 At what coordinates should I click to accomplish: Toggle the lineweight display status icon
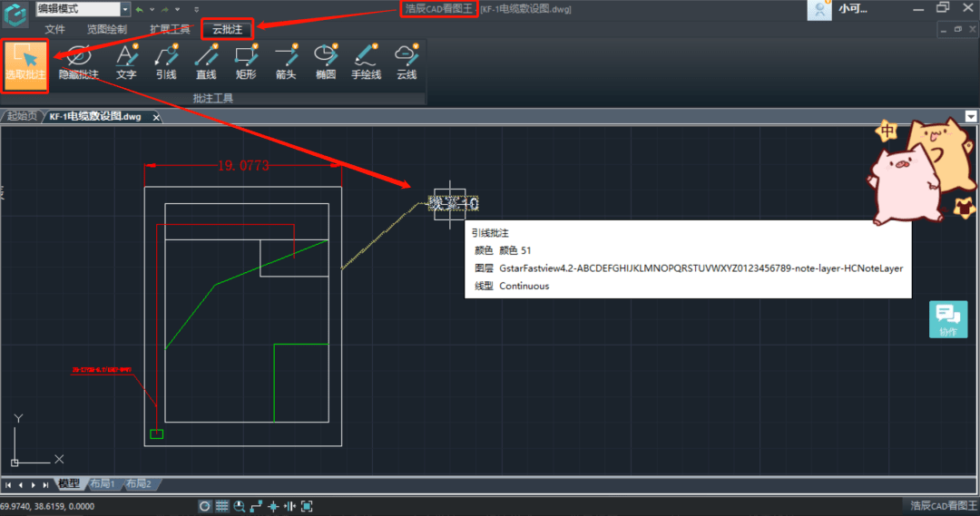(x=289, y=506)
